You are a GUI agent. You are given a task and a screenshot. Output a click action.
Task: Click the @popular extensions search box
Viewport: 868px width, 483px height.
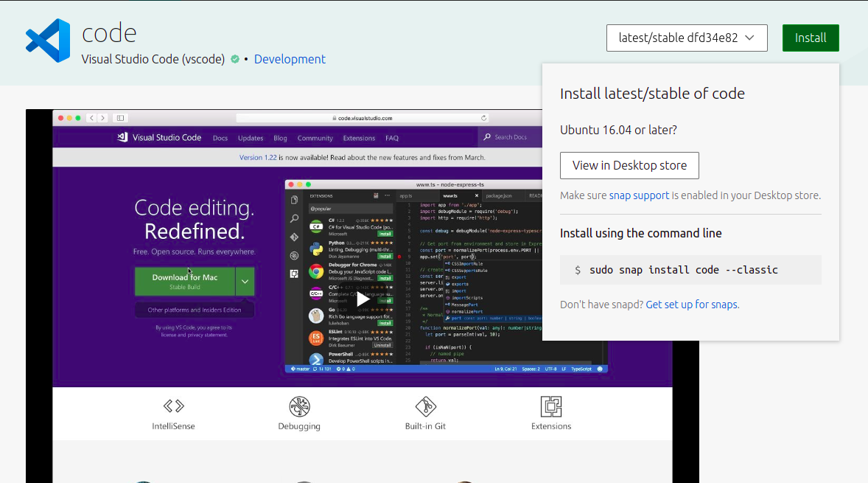351,209
